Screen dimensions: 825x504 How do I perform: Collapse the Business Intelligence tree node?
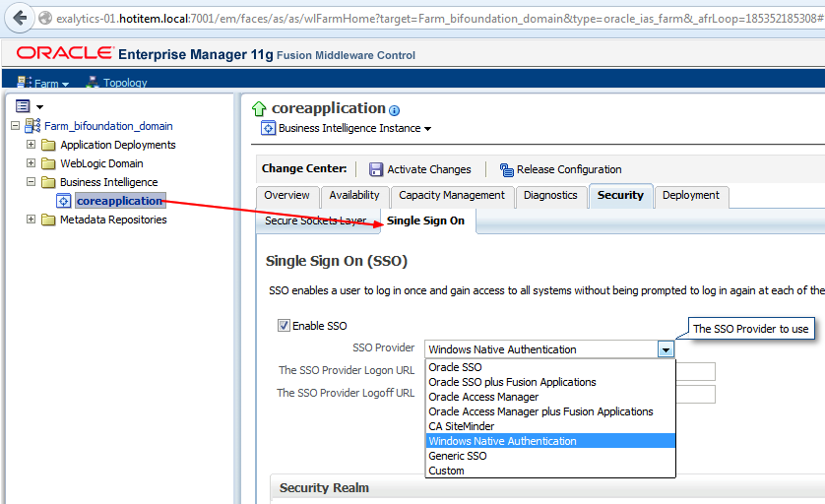pos(31,182)
